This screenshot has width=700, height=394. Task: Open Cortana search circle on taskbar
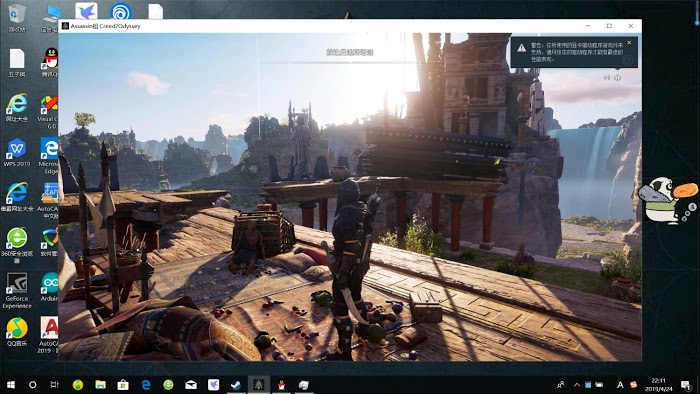pyautogui.click(x=33, y=385)
